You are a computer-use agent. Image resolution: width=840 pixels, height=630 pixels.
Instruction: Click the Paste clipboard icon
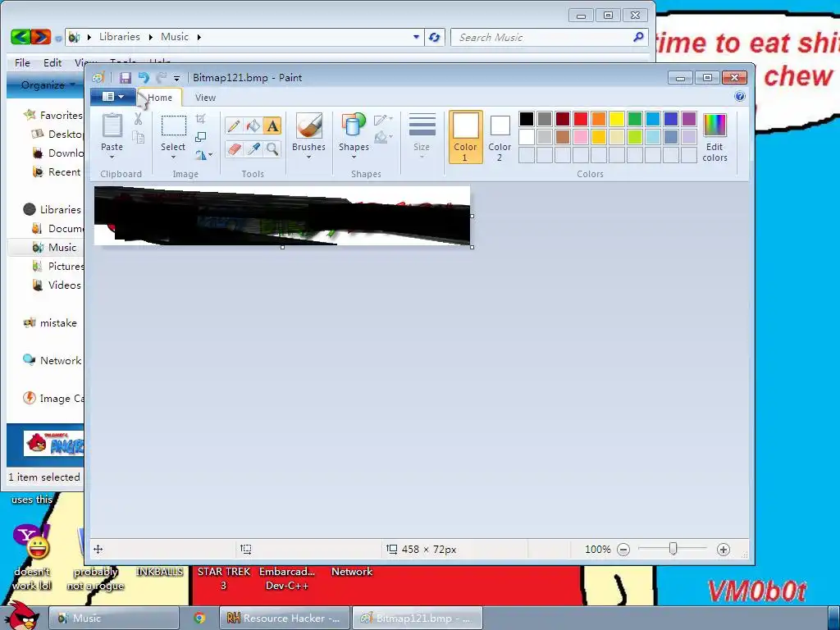tap(112, 126)
